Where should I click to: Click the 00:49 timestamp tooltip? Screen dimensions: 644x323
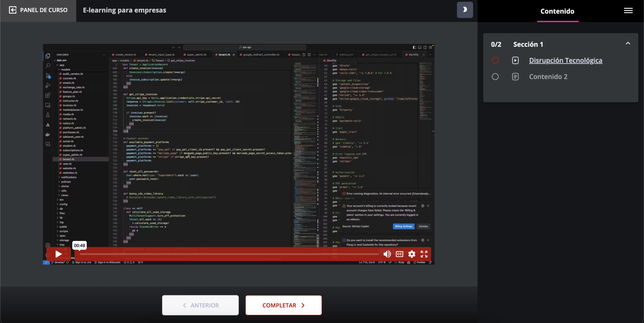(x=79, y=245)
